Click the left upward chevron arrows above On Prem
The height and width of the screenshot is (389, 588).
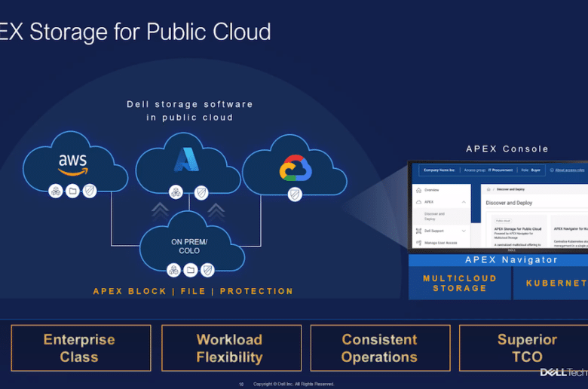160,211
